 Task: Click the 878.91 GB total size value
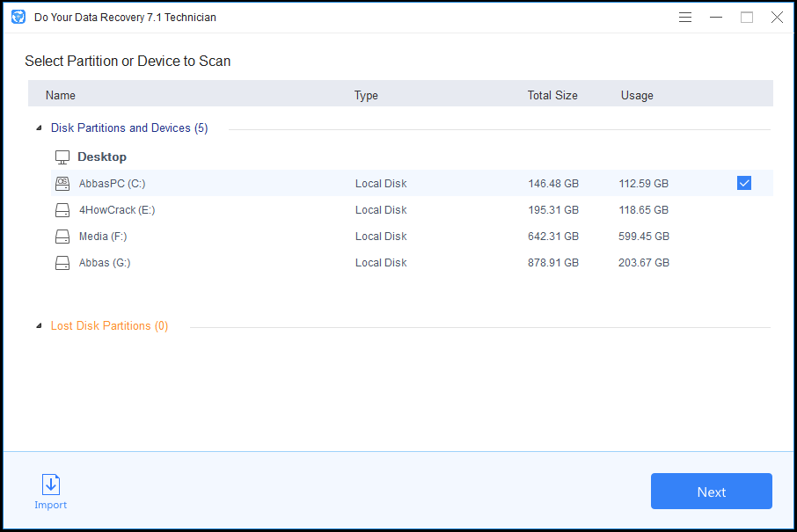(553, 263)
